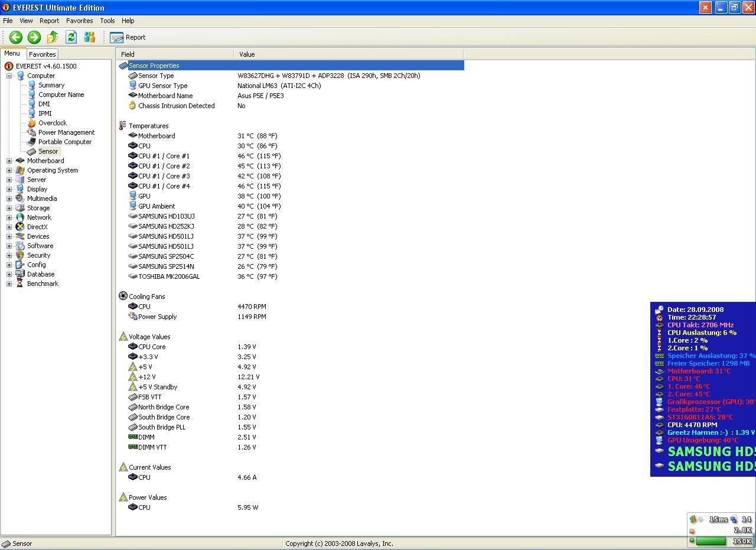
Task: Open the File menu
Action: click(8, 21)
